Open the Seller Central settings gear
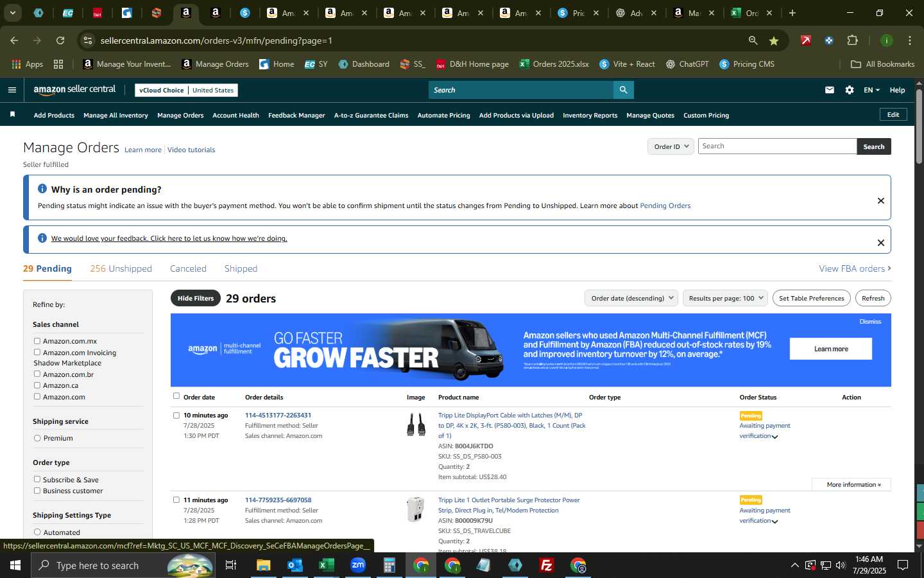The width and height of the screenshot is (924, 578). 850,90
